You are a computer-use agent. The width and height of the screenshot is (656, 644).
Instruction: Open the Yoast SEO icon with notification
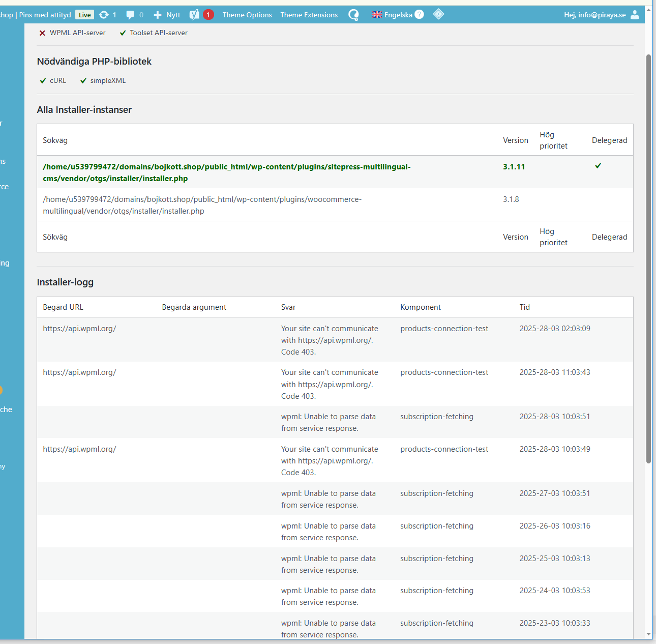click(x=194, y=15)
